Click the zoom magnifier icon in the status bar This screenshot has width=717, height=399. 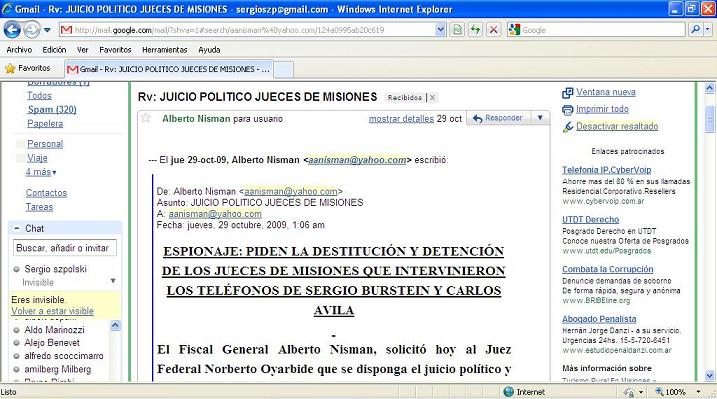(x=659, y=392)
